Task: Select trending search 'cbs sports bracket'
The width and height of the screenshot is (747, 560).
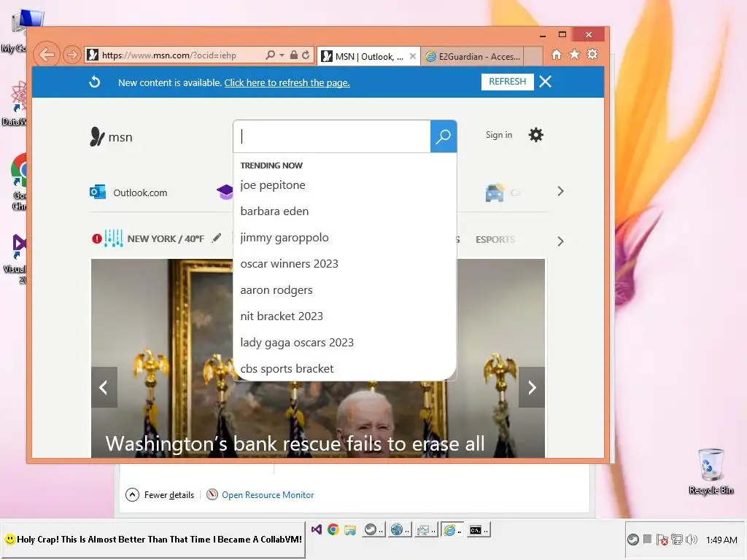Action: (287, 368)
